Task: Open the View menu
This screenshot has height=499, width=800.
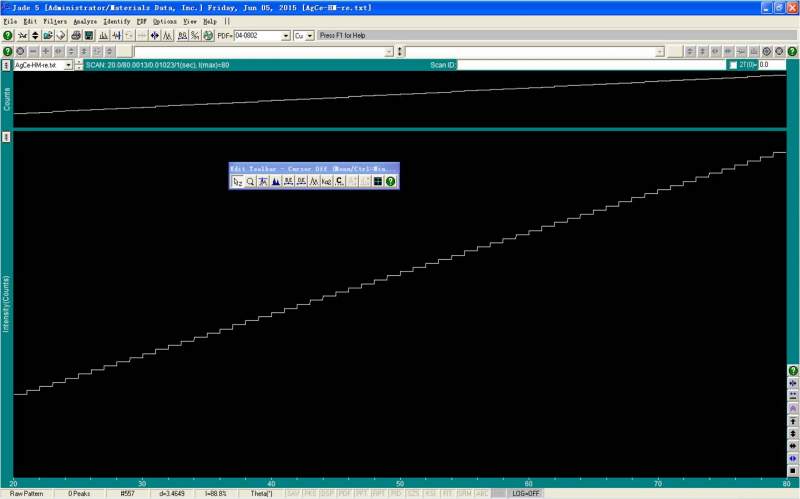Action: coord(190,21)
